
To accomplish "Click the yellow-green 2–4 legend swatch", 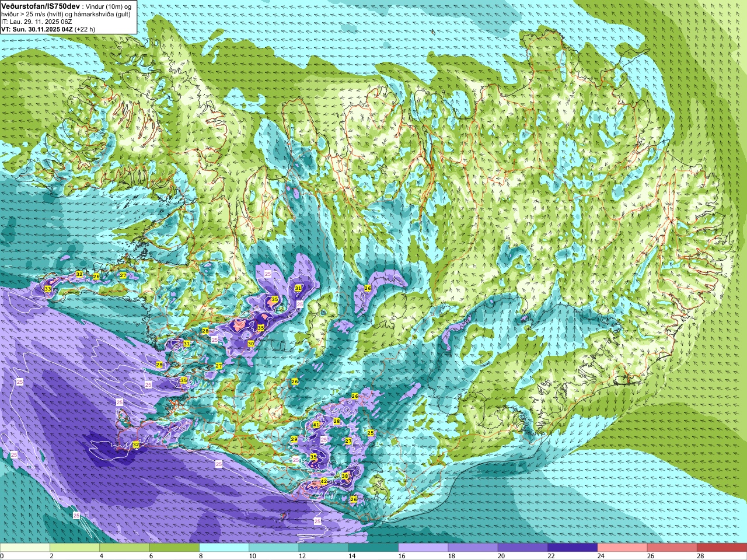I will (75, 548).
